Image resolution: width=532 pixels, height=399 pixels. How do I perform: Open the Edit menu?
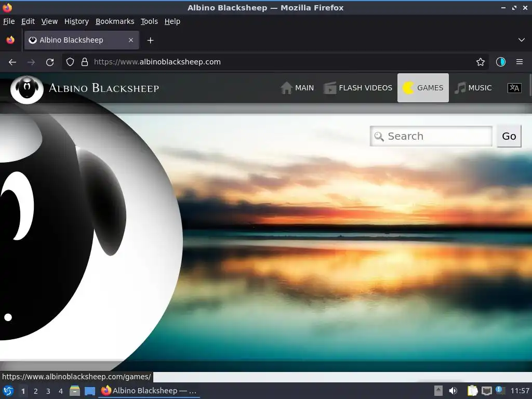[28, 21]
